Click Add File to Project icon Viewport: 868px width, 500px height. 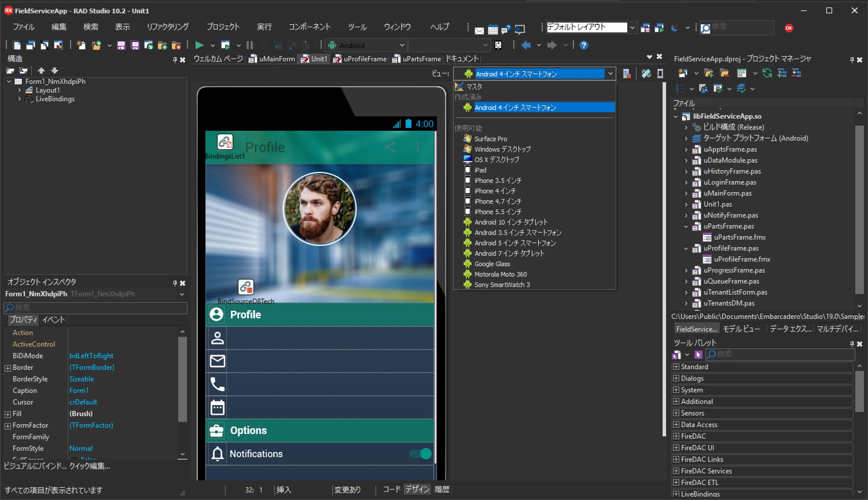pos(162,45)
